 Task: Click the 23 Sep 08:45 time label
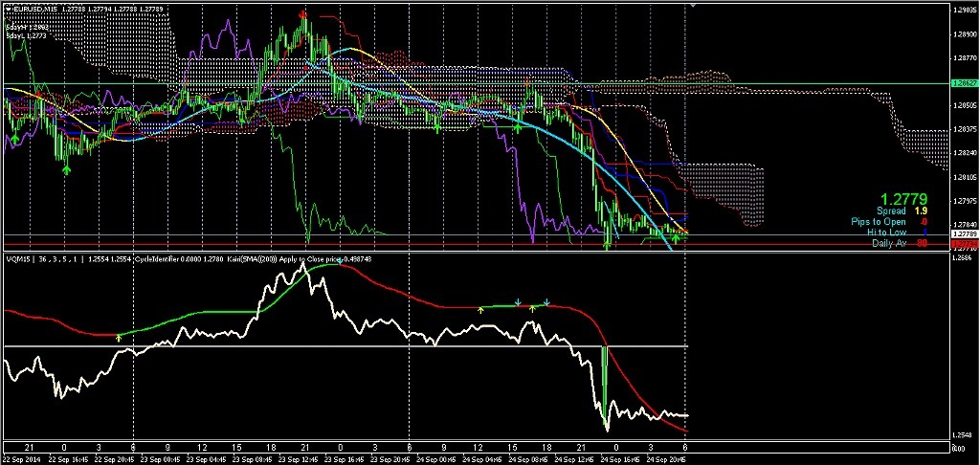click(250, 458)
